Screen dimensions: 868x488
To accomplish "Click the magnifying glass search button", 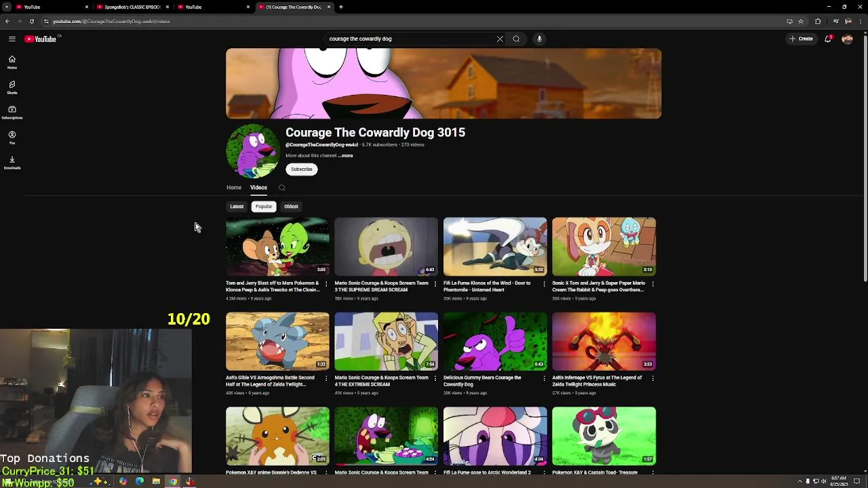I will coord(516,39).
